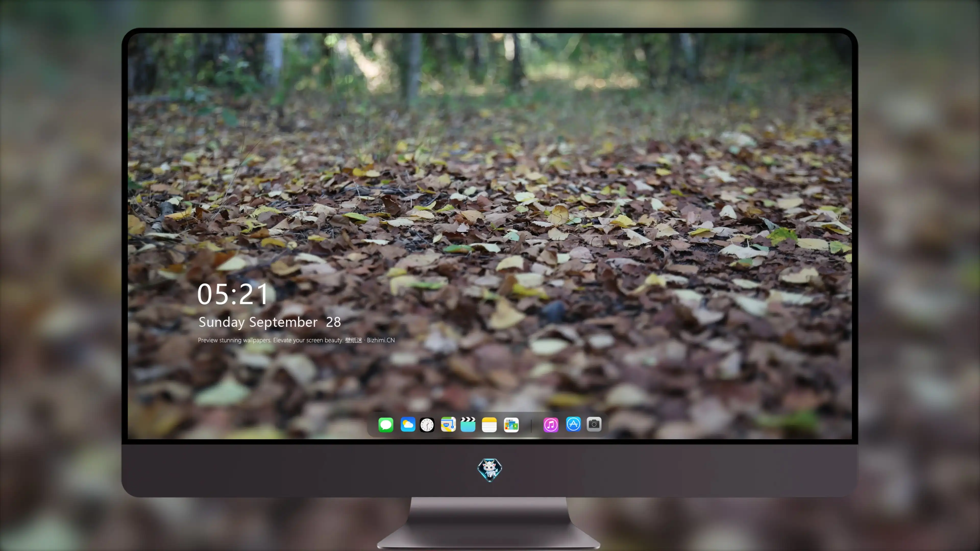Click the Bizhimi.CN text

pyautogui.click(x=381, y=340)
